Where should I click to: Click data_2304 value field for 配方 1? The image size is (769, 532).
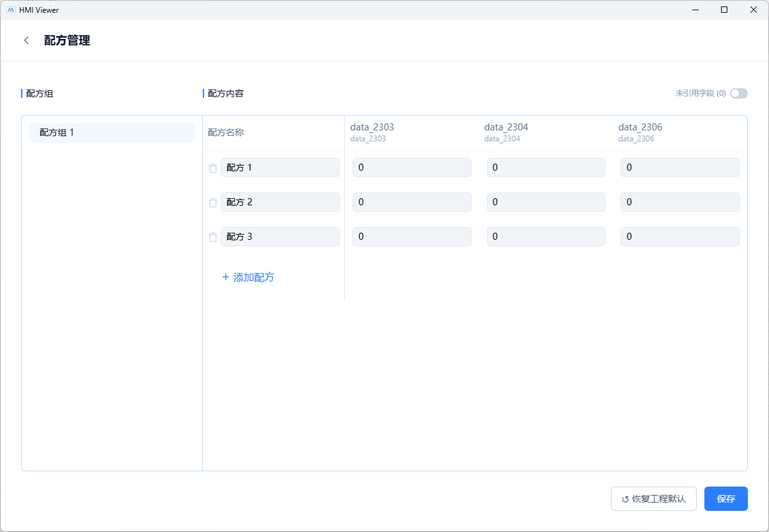tap(546, 168)
